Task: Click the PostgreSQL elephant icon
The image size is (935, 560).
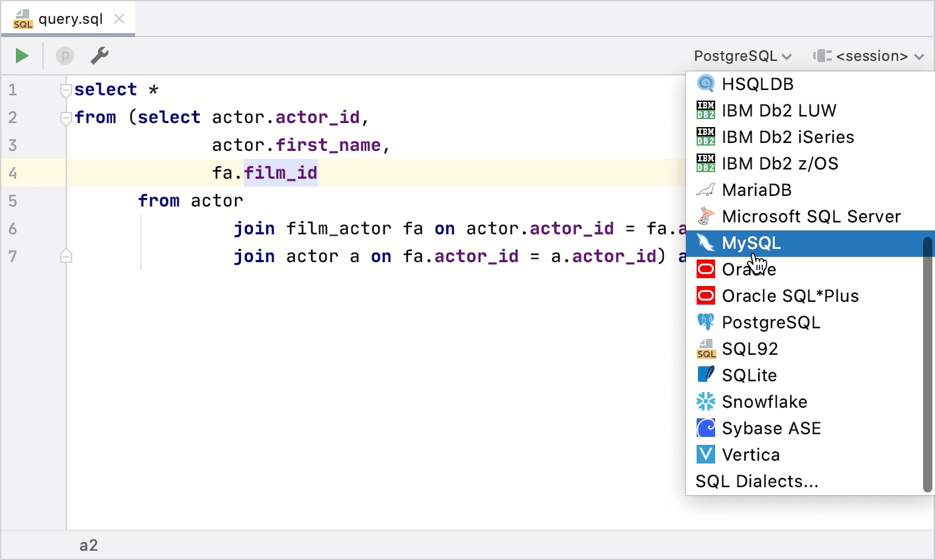Action: point(705,322)
